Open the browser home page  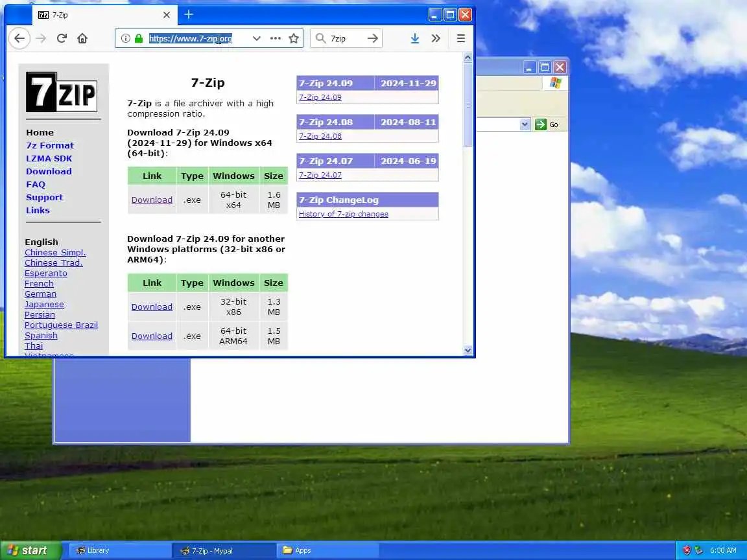click(x=82, y=39)
